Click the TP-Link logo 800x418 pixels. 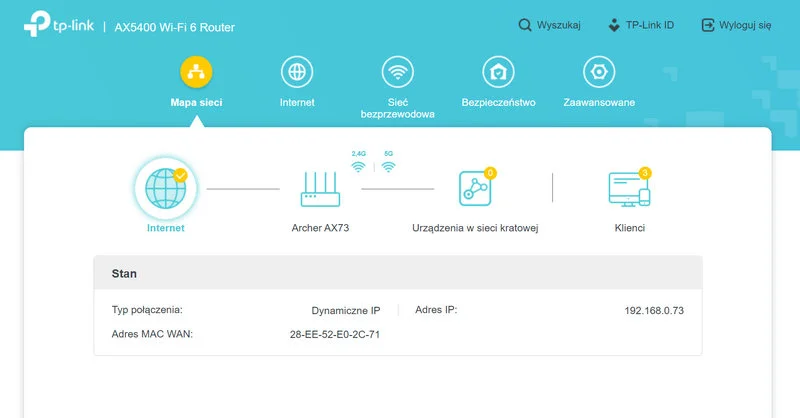[58, 24]
